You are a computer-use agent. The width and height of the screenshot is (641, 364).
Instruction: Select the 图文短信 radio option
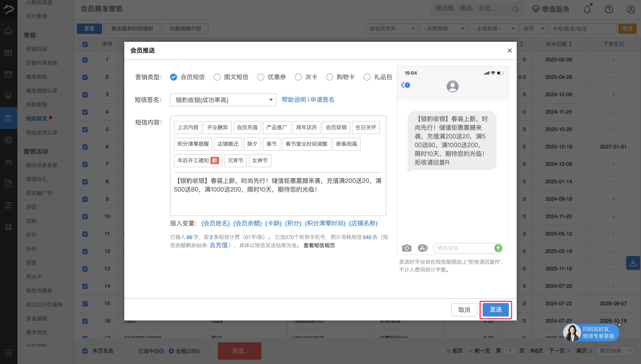[217, 77]
